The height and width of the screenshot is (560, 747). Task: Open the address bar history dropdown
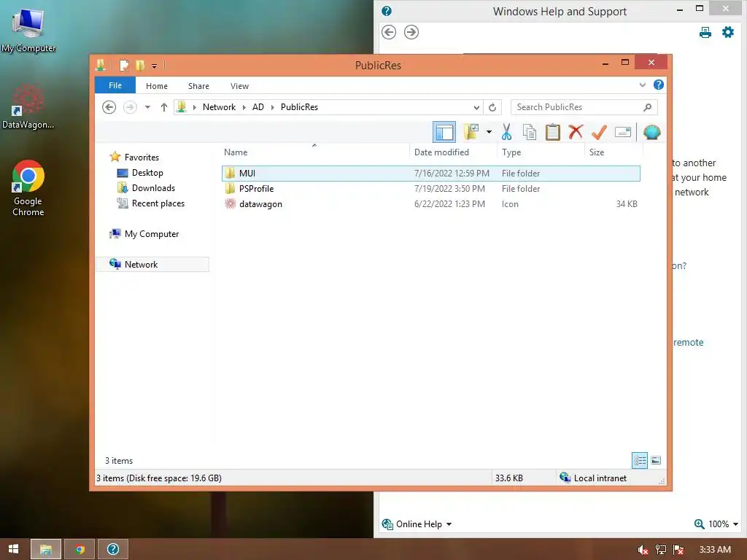tap(476, 107)
